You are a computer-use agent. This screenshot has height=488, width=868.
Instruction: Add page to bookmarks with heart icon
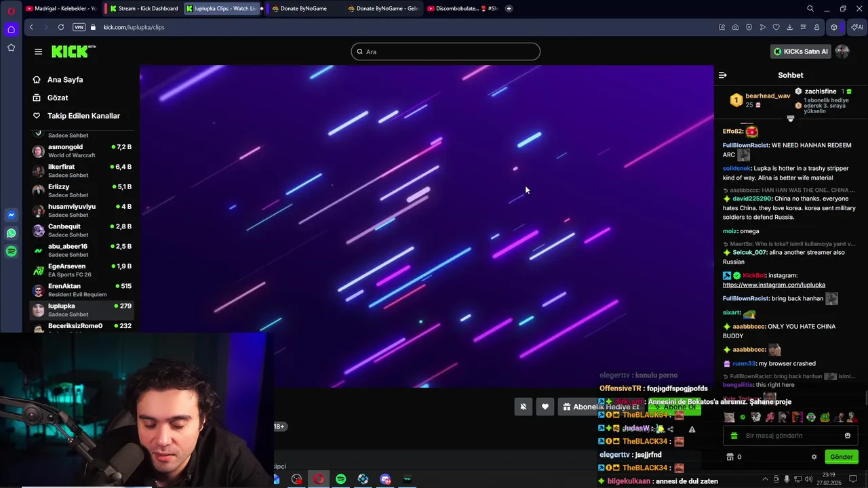point(776,27)
